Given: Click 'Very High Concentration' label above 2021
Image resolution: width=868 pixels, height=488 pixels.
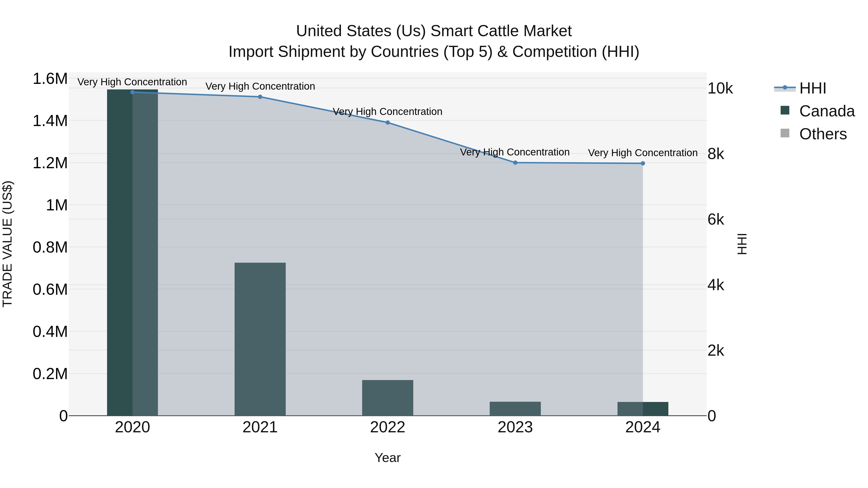Looking at the screenshot, I should [260, 87].
